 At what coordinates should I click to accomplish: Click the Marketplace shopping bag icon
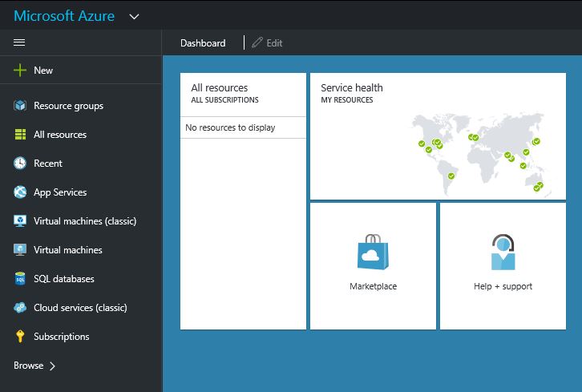(373, 252)
